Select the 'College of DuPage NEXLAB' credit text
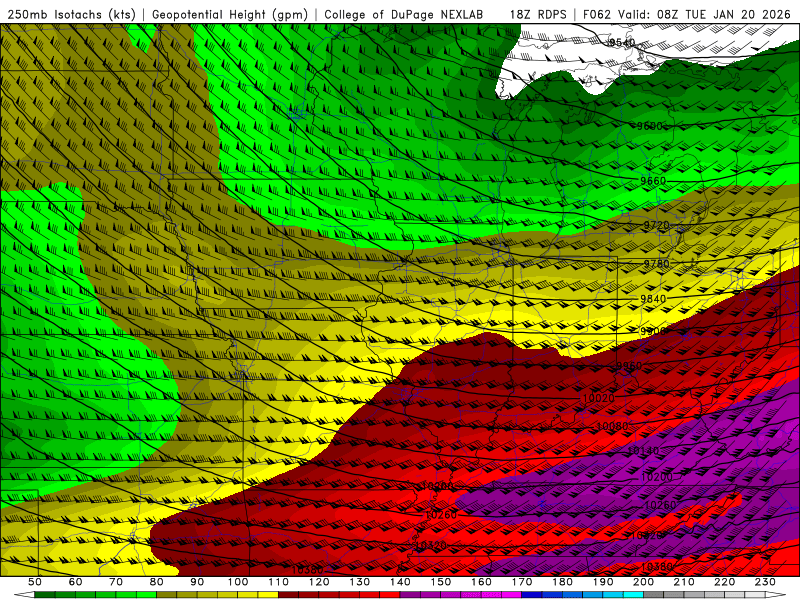This screenshot has width=800, height=600. point(404,14)
